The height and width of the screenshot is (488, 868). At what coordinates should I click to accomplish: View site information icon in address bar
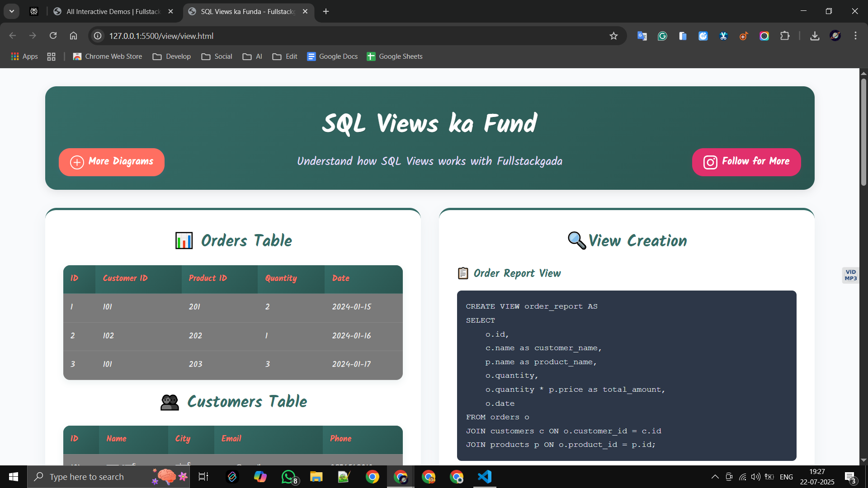(98, 36)
